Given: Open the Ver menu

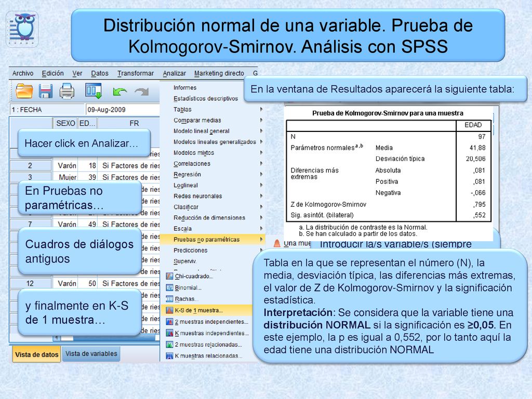Looking at the screenshot, I should [x=77, y=73].
